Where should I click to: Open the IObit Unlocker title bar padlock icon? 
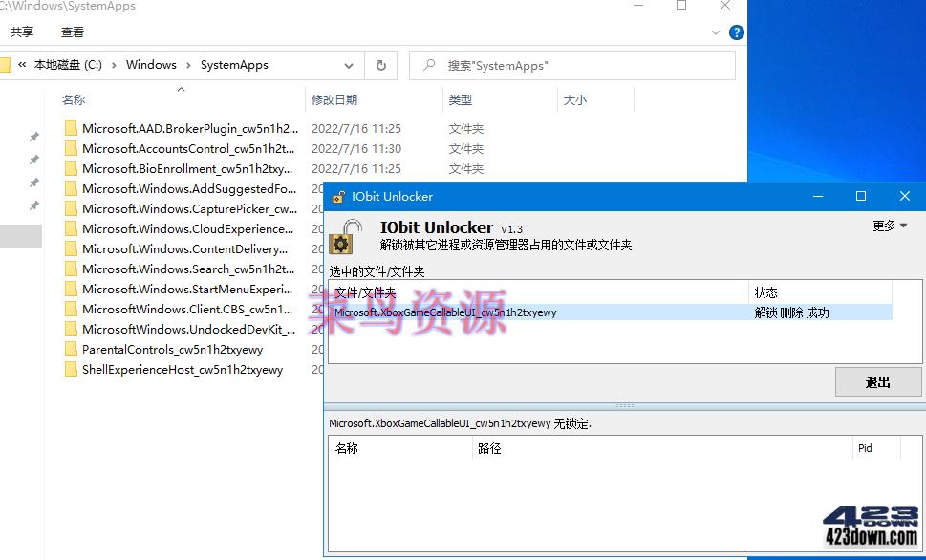tap(338, 197)
